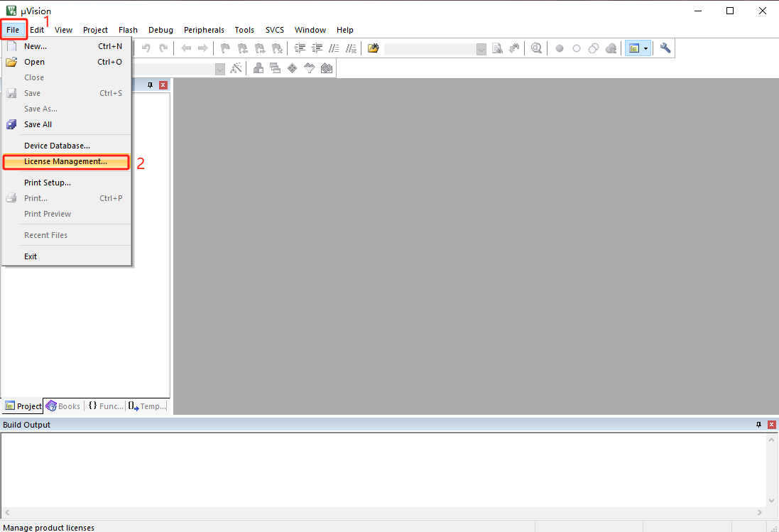Select Print Setup... menu entry

(67, 183)
